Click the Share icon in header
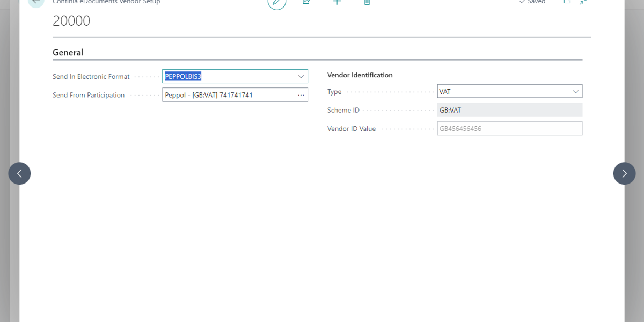The width and height of the screenshot is (644, 322). click(x=306, y=2)
